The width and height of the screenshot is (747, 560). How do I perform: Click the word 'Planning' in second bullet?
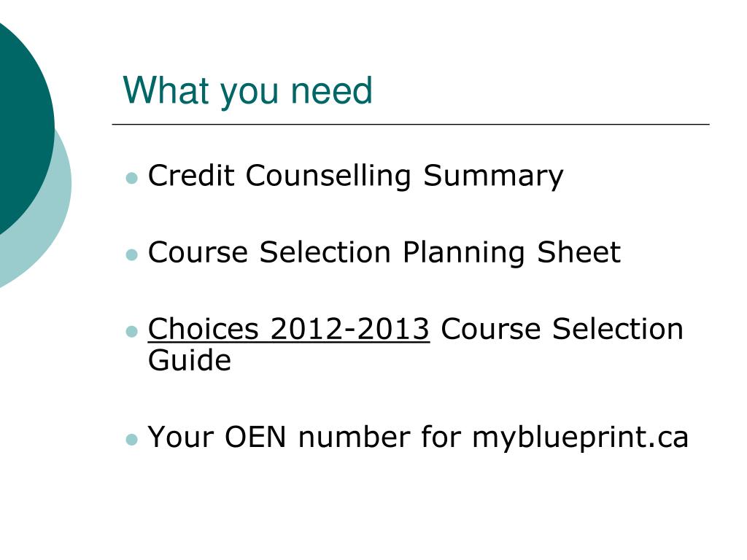pos(463,253)
